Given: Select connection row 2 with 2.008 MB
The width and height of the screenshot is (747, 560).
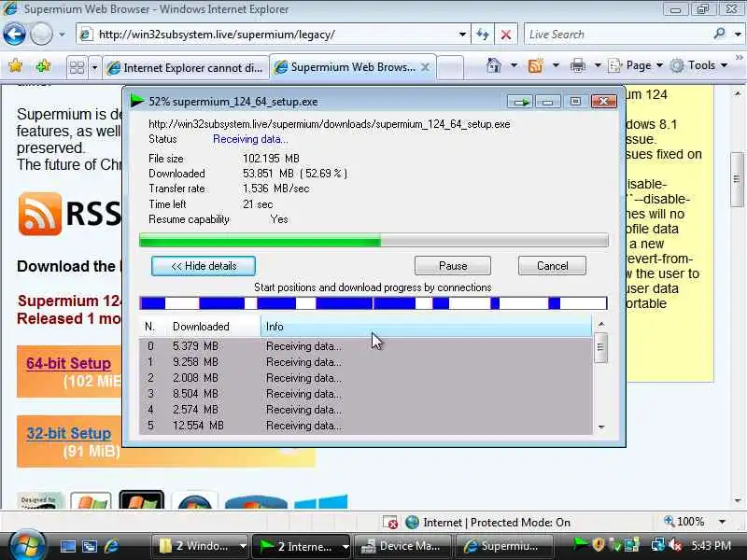Looking at the screenshot, I should 365,378.
